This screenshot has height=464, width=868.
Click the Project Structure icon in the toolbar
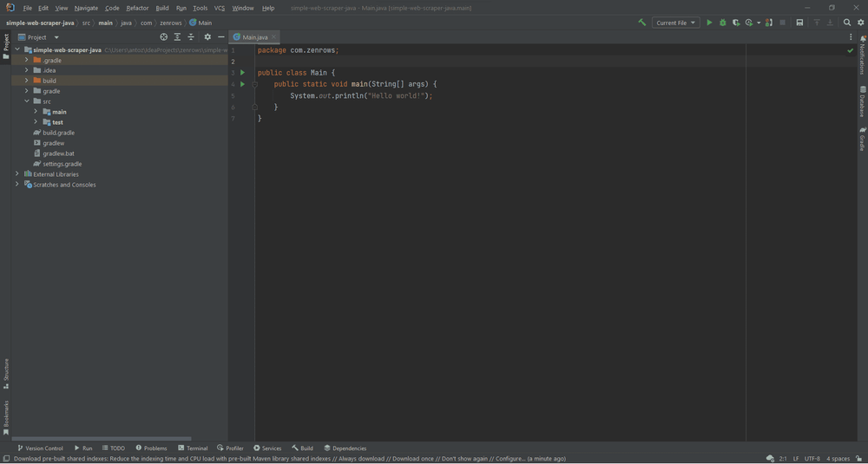[799, 23]
